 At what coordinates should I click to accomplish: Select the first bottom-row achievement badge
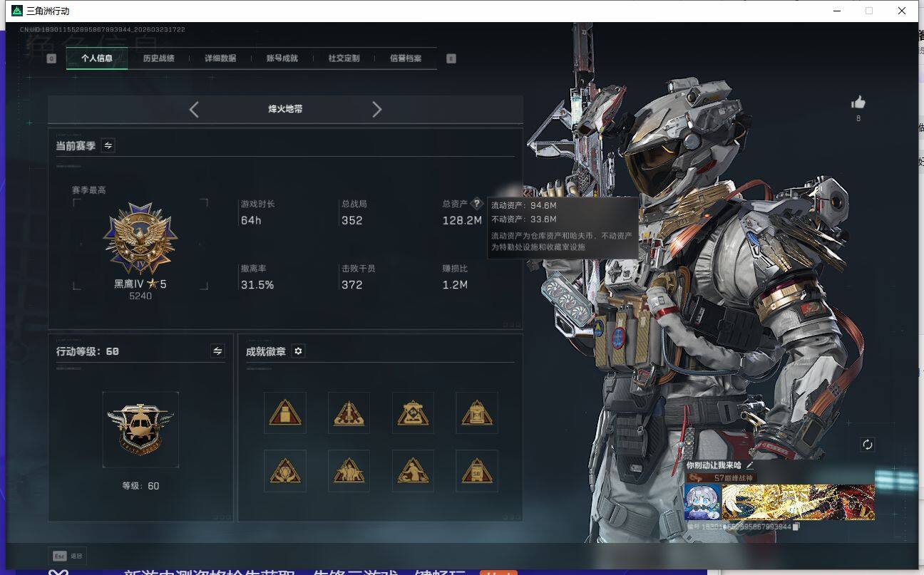(285, 470)
